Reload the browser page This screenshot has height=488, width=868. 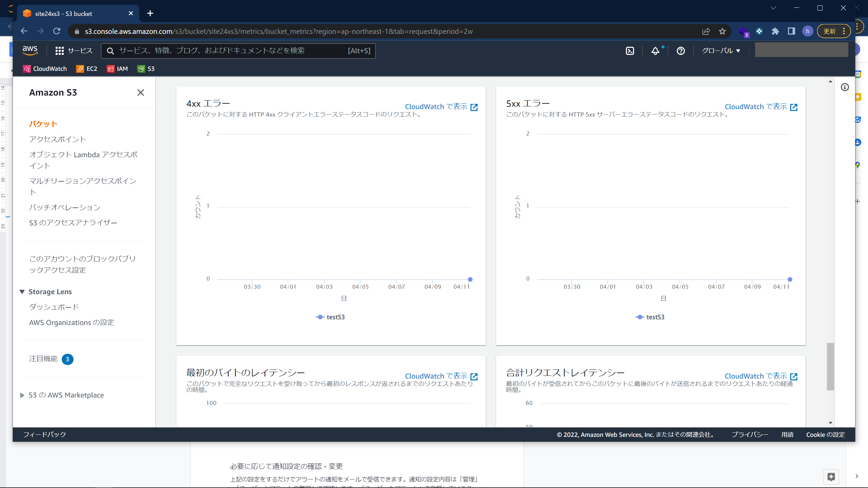tap(57, 31)
